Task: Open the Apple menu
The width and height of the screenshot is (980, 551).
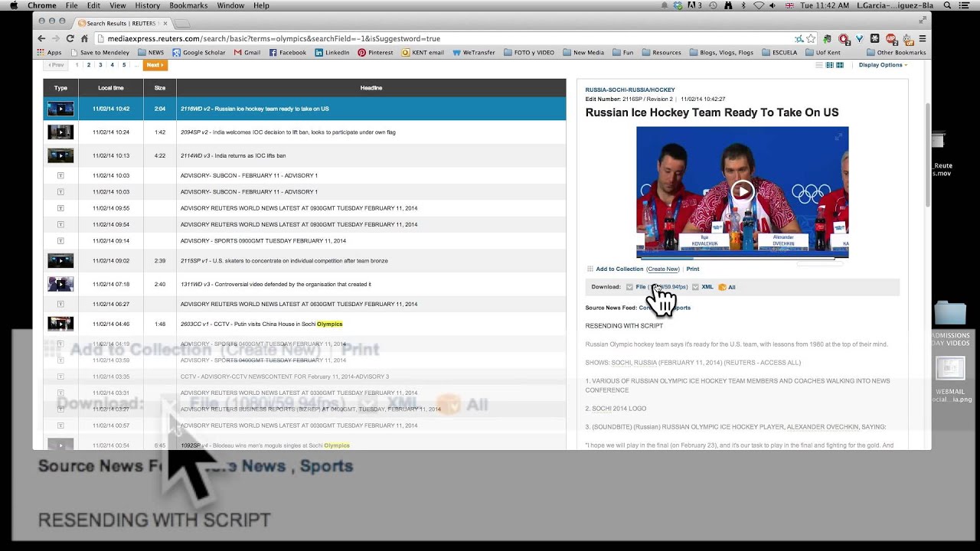Action: [13, 5]
